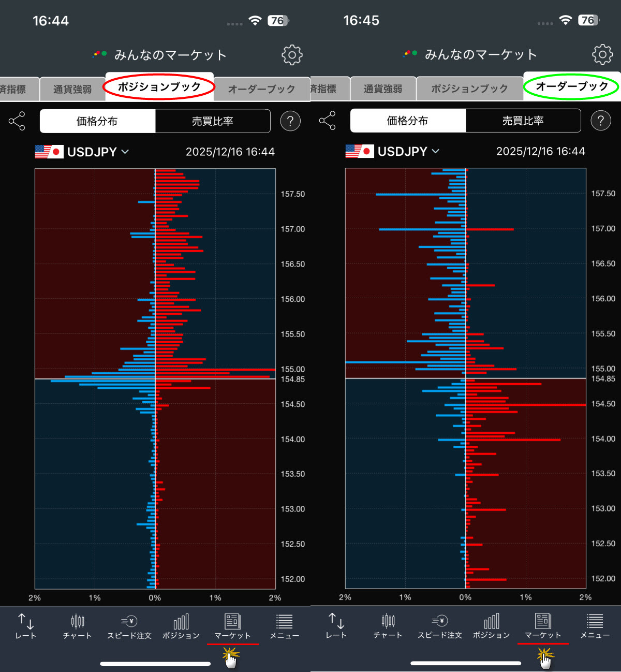Tap スピード注文 icon in left screen's bottom bar
This screenshot has width=621, height=672.
(129, 626)
